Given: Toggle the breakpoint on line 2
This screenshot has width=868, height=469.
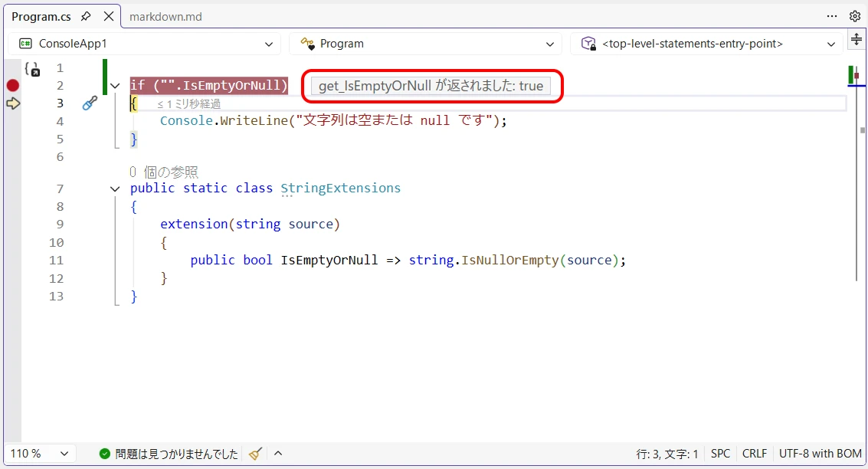Looking at the screenshot, I should tap(12, 85).
